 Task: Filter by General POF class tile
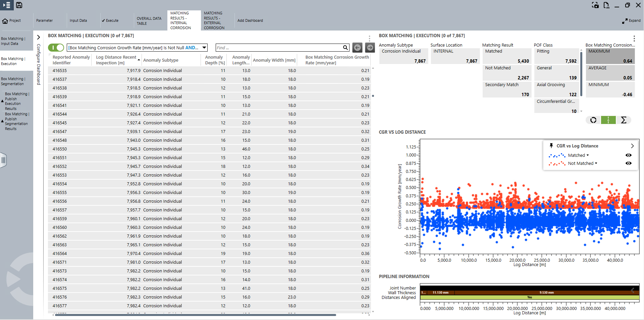pyautogui.click(x=556, y=73)
